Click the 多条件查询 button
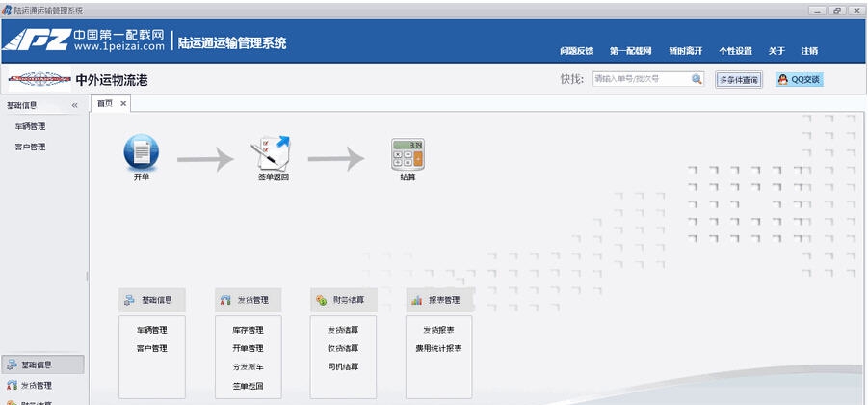Screen dimensions: 868x405 739,80
